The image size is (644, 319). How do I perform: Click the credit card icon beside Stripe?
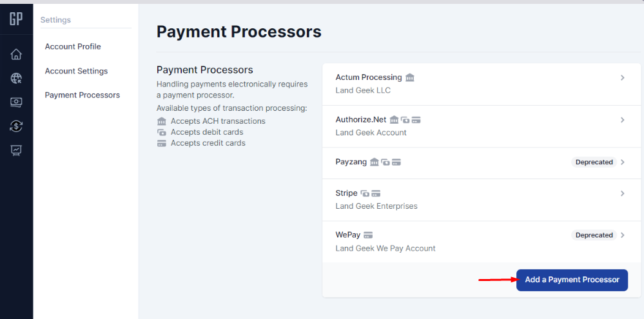(x=376, y=193)
